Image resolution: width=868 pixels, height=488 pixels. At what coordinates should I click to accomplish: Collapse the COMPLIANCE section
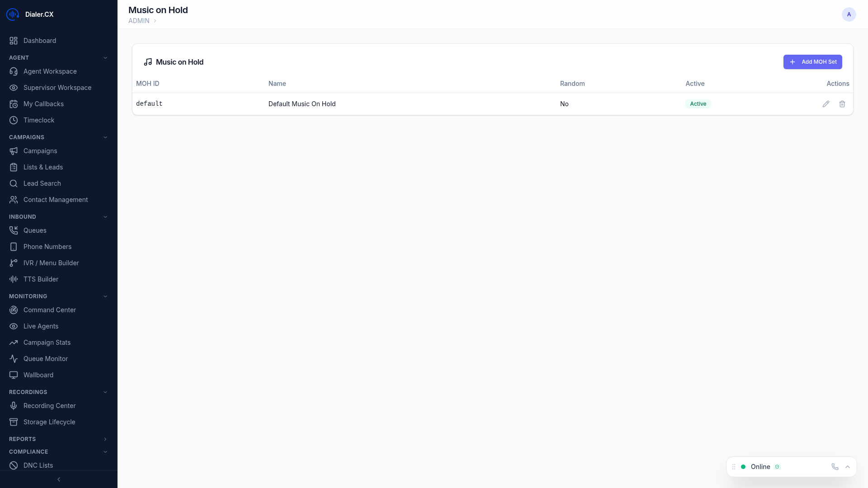105,451
